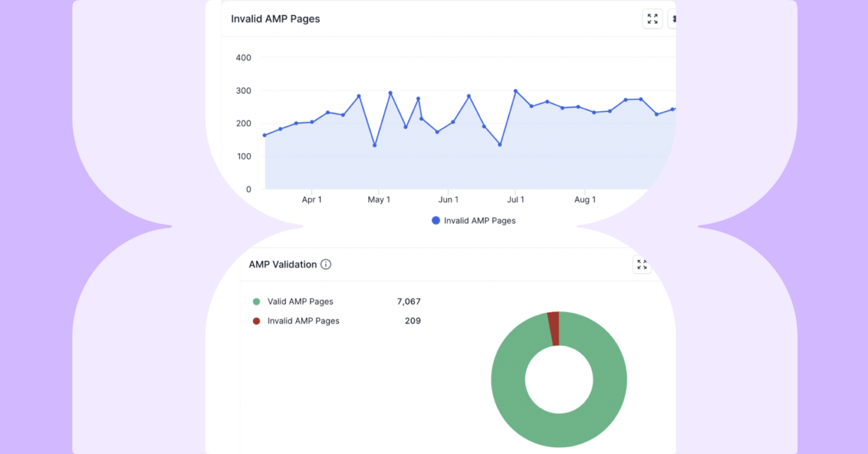Image resolution: width=868 pixels, height=454 pixels.
Task: Open the info tooltip next to AMP Validation
Action: (325, 264)
